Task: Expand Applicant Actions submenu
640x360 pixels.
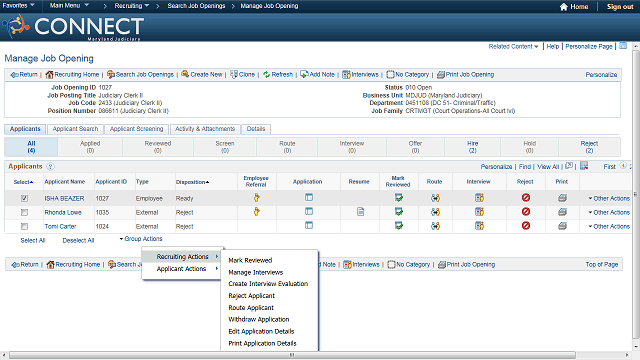Action: coord(183,269)
